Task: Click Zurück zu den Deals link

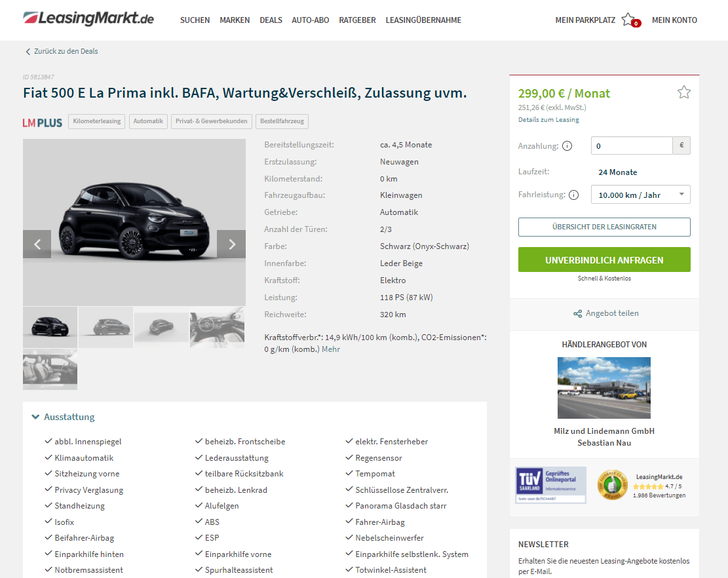Action: [66, 51]
